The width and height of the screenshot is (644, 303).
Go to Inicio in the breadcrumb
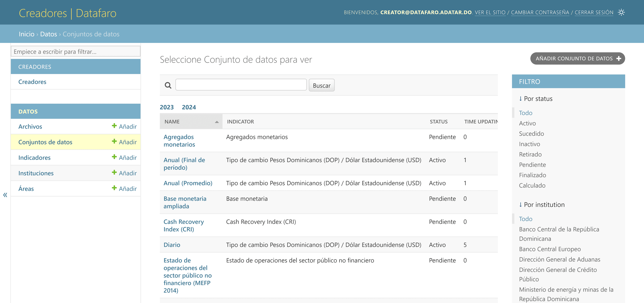click(26, 34)
